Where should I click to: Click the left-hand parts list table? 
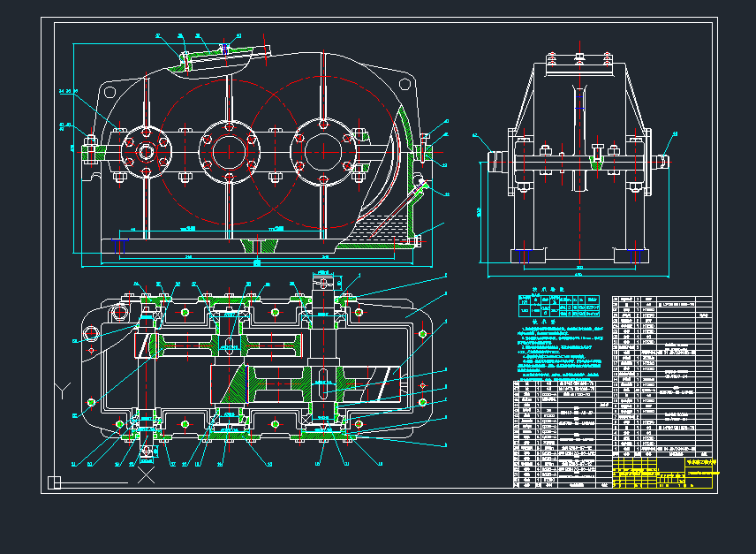pos(561,433)
